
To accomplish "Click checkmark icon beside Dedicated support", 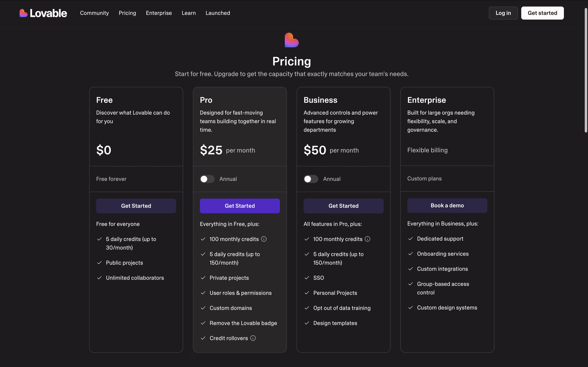I will 411,239.
